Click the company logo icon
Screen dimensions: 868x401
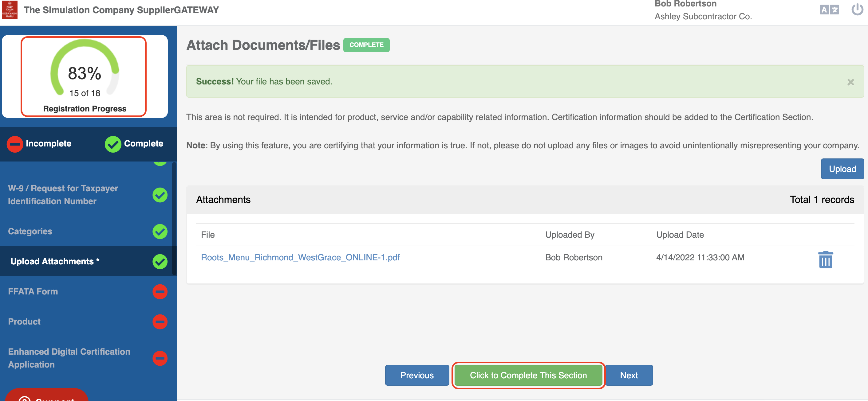pos(10,10)
